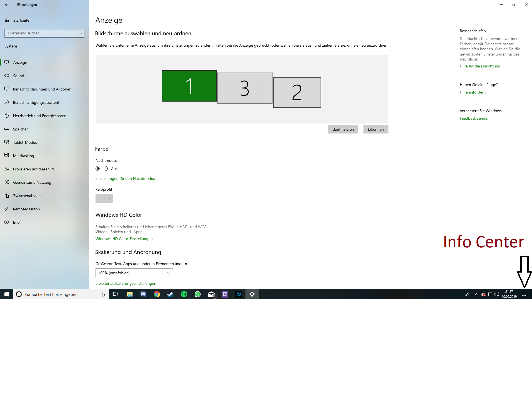Select Benachrichtigungen und Aktionen in sidebar
Screen dimensions: 532x413
point(42,89)
